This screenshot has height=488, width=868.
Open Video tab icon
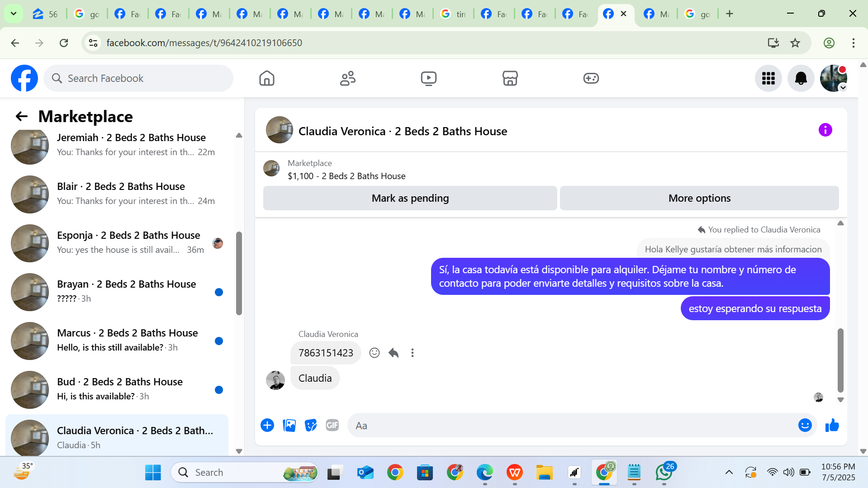coord(429,78)
